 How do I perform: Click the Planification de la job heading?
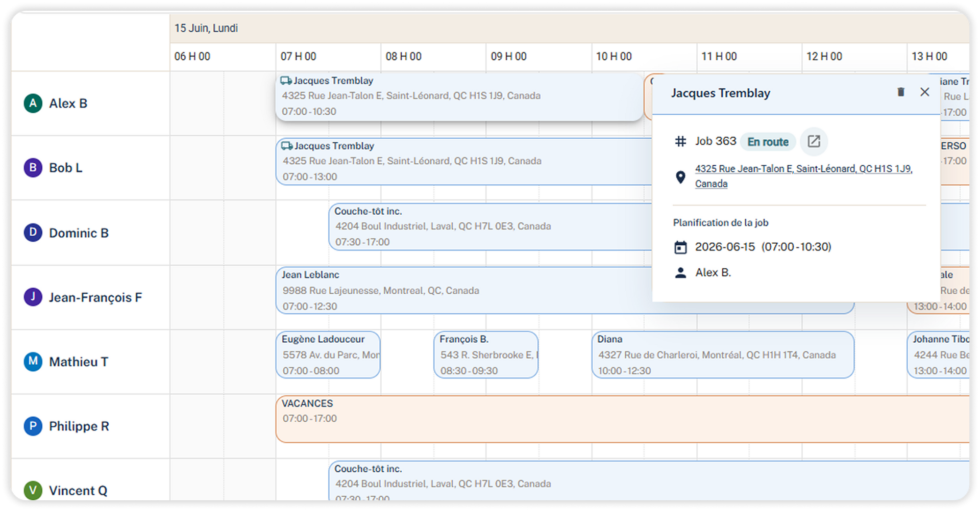[720, 222]
